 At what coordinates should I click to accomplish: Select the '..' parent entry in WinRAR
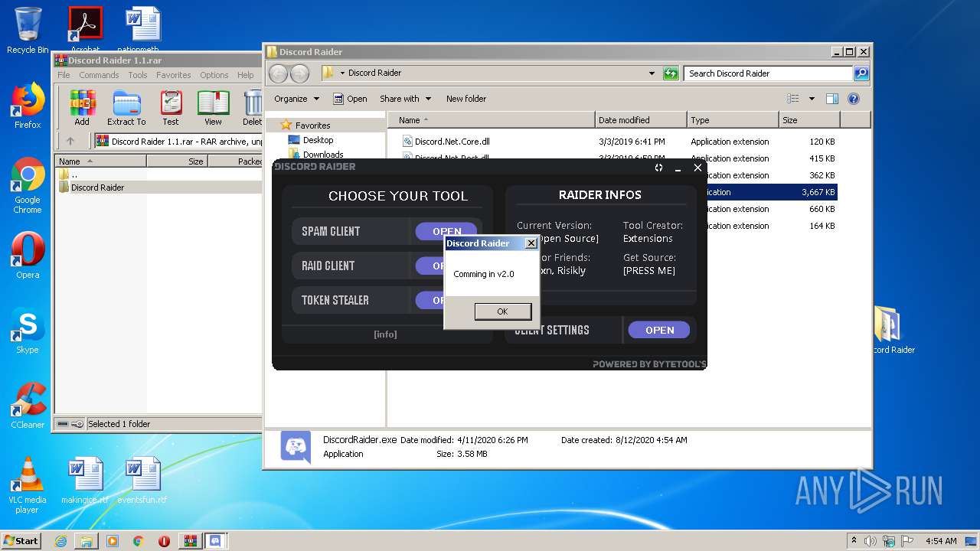click(74, 174)
